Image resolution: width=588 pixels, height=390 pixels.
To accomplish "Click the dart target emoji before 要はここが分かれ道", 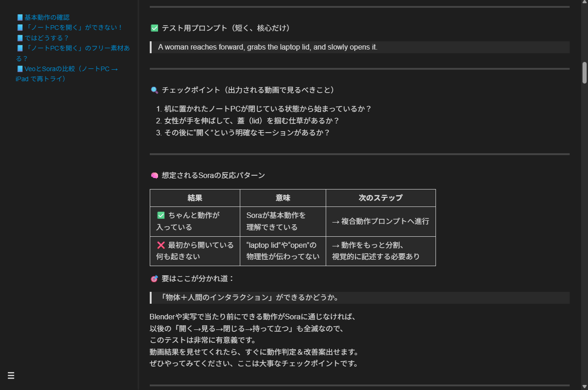I will click(154, 279).
